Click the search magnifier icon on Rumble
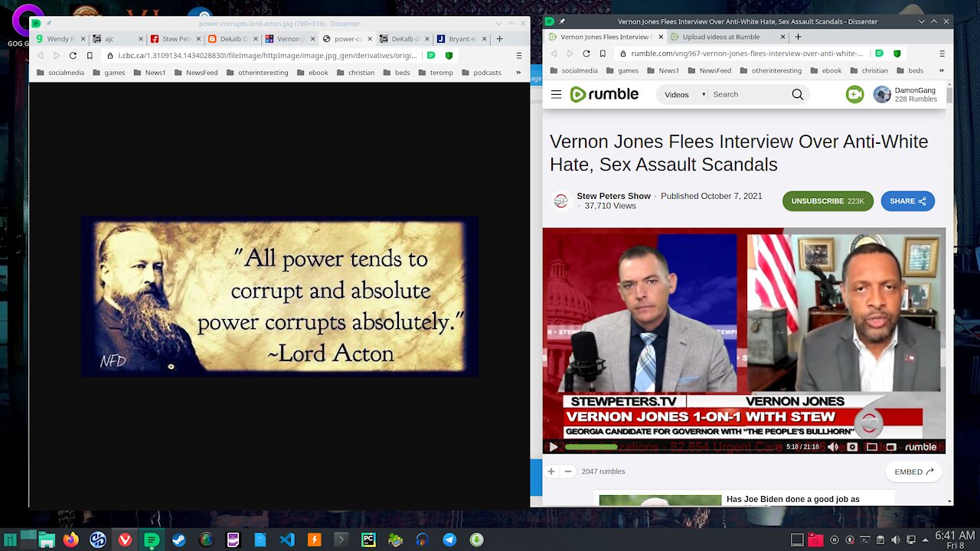980x551 pixels. tap(797, 94)
